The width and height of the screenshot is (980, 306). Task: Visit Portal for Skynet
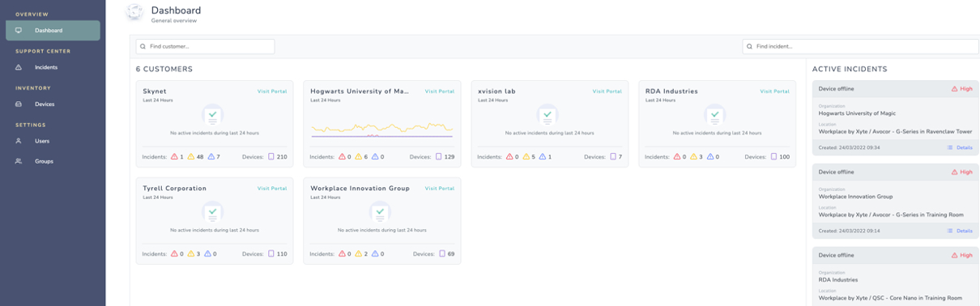click(x=272, y=91)
